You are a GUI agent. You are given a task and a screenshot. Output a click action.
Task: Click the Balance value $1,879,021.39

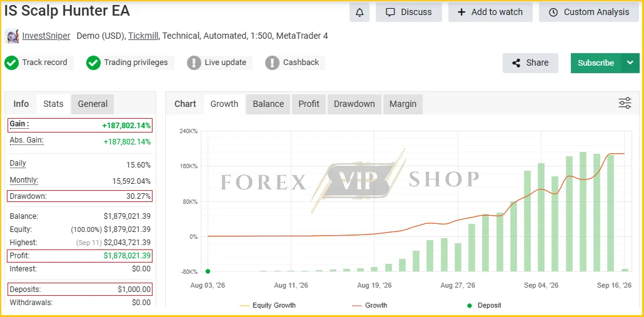(128, 216)
